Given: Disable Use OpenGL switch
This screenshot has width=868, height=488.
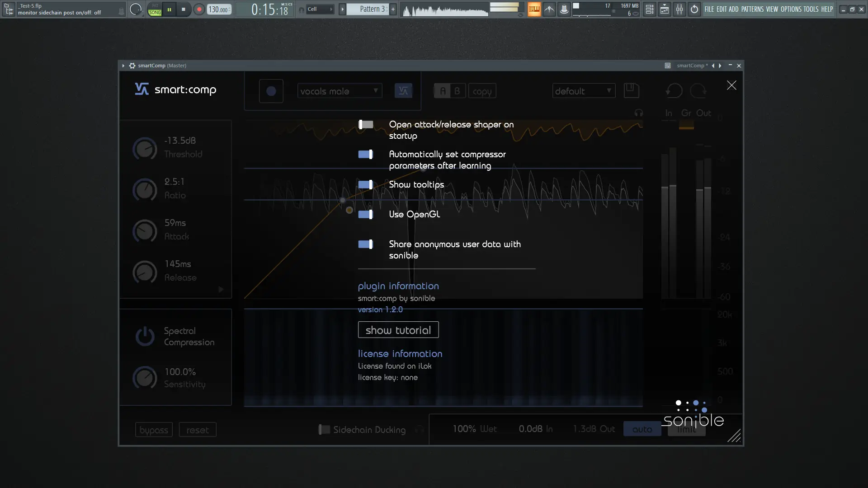Looking at the screenshot, I should (x=365, y=214).
